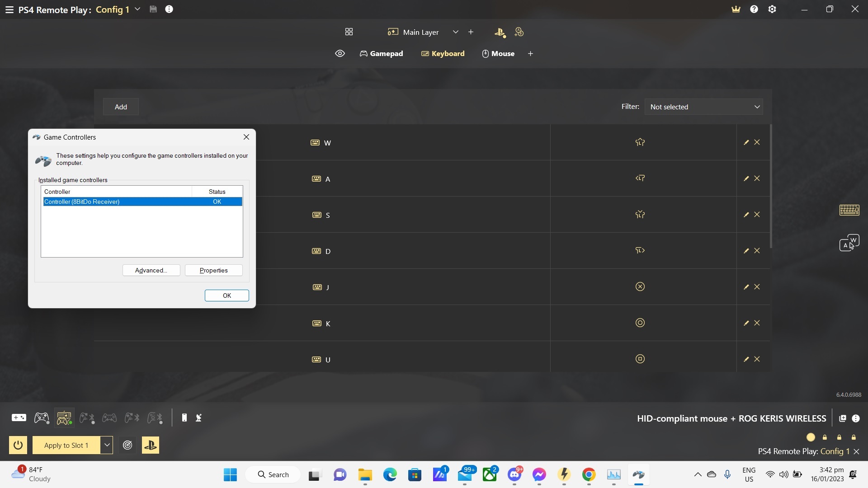Toggle remap power button off

point(18,445)
